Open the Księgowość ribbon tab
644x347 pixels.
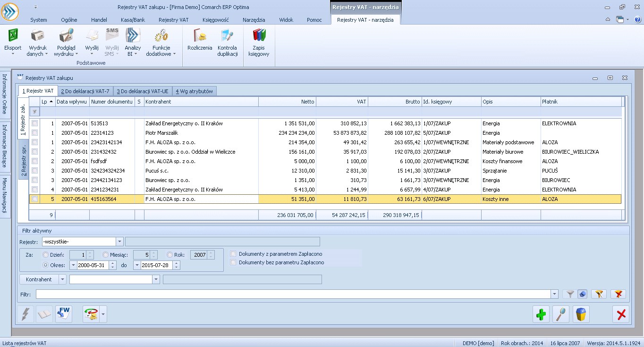(x=215, y=20)
